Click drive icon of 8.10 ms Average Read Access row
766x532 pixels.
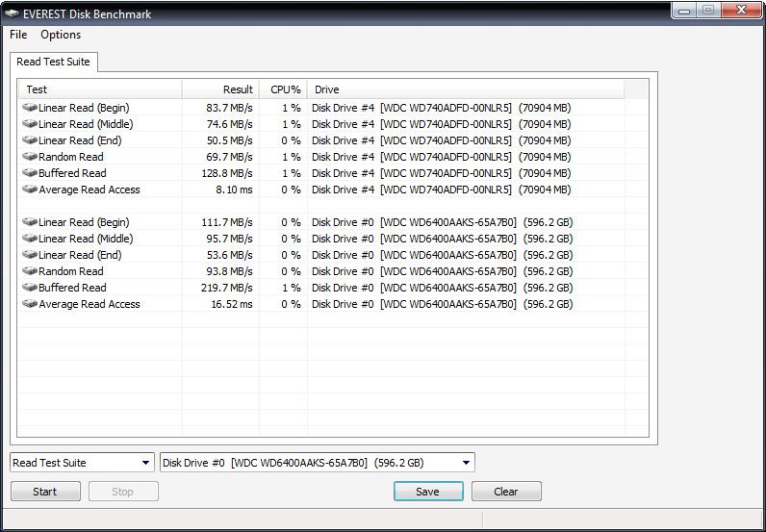(30, 190)
